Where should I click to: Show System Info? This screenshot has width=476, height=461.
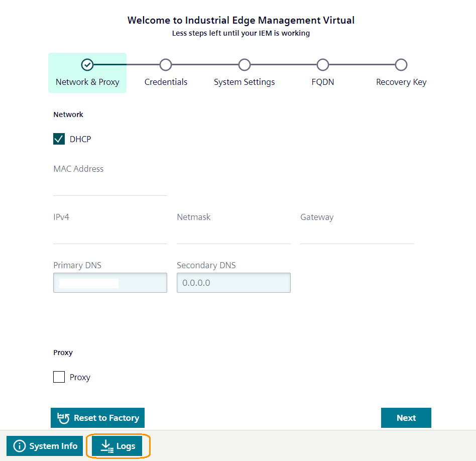(x=44, y=446)
